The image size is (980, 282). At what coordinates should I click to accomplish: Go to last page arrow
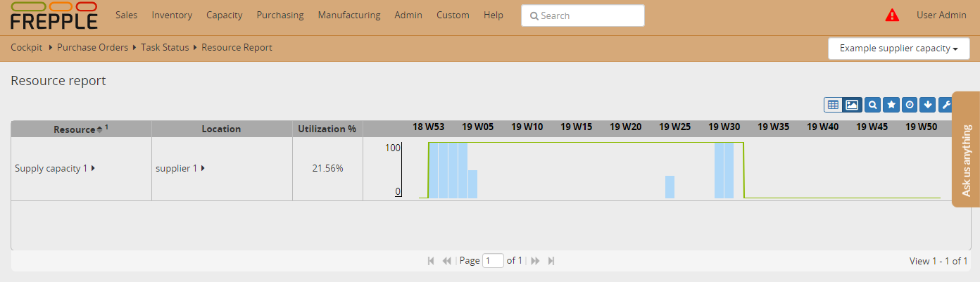click(551, 261)
